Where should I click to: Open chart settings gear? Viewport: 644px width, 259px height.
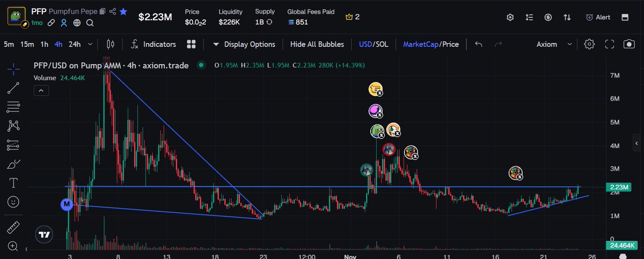click(x=589, y=44)
